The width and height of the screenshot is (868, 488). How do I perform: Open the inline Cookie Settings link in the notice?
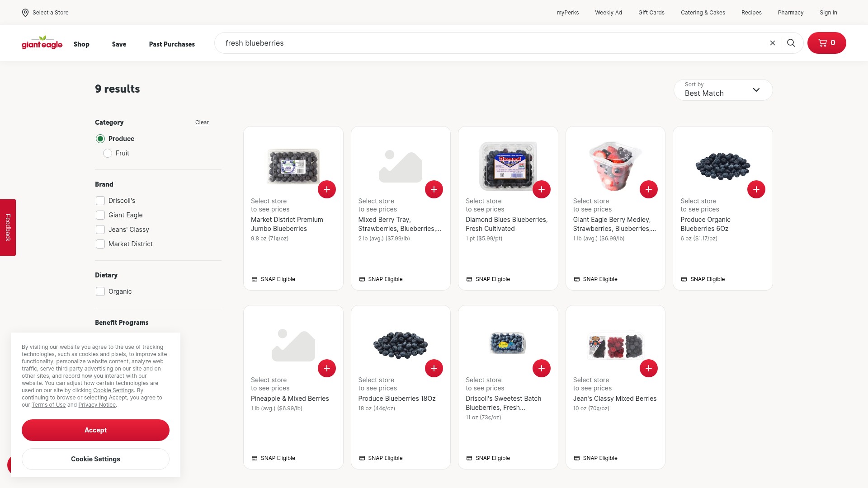(x=113, y=390)
